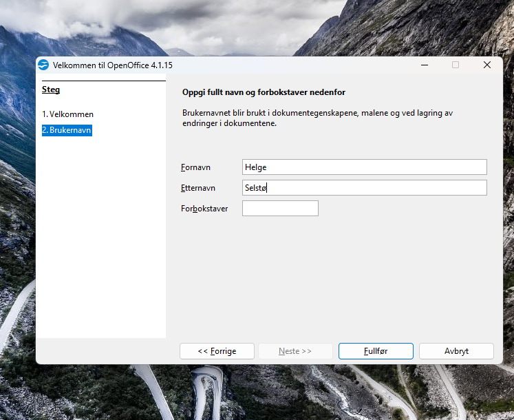The image size is (514, 420).
Task: Select step 2. Brukernavn in sidebar
Action: tap(67, 130)
